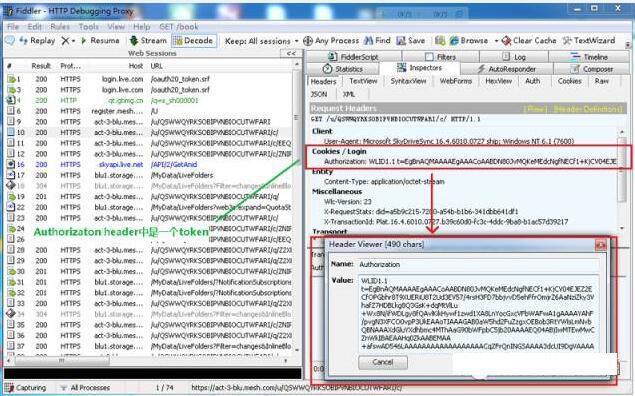Toggle the Decode button

(194, 40)
